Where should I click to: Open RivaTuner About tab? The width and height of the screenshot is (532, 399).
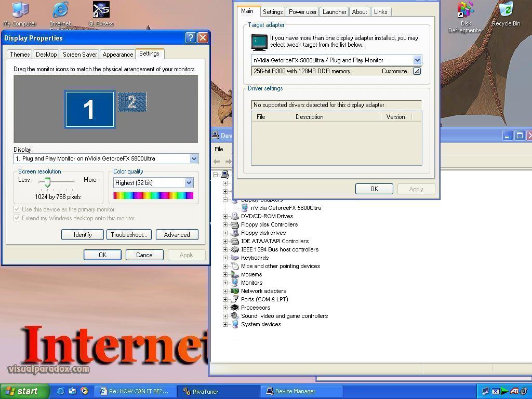(x=360, y=12)
